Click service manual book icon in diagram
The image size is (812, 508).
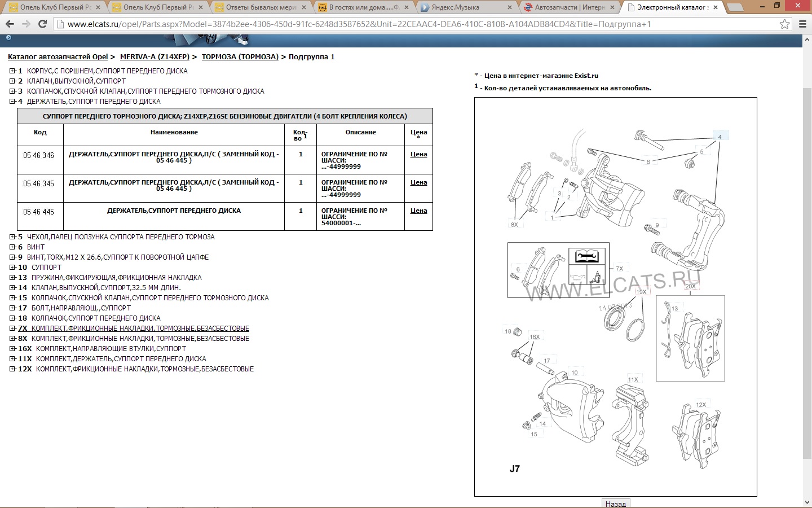(587, 257)
